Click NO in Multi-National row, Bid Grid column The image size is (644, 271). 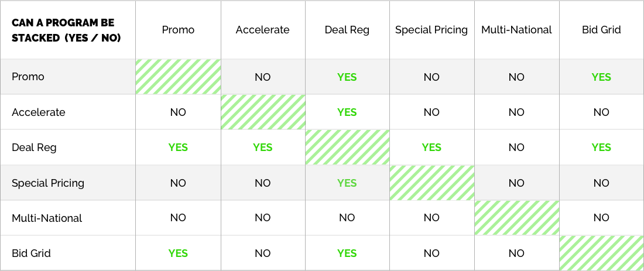point(601,218)
